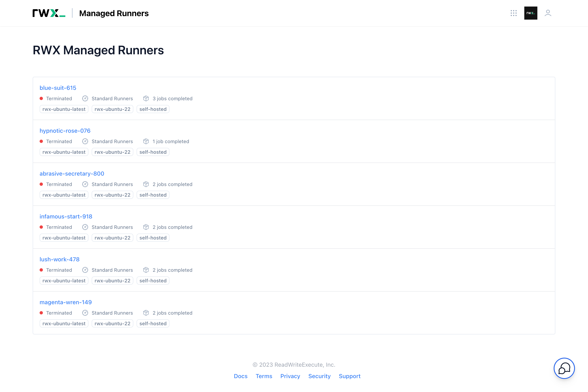Click the black RWX organization avatar

[531, 13]
